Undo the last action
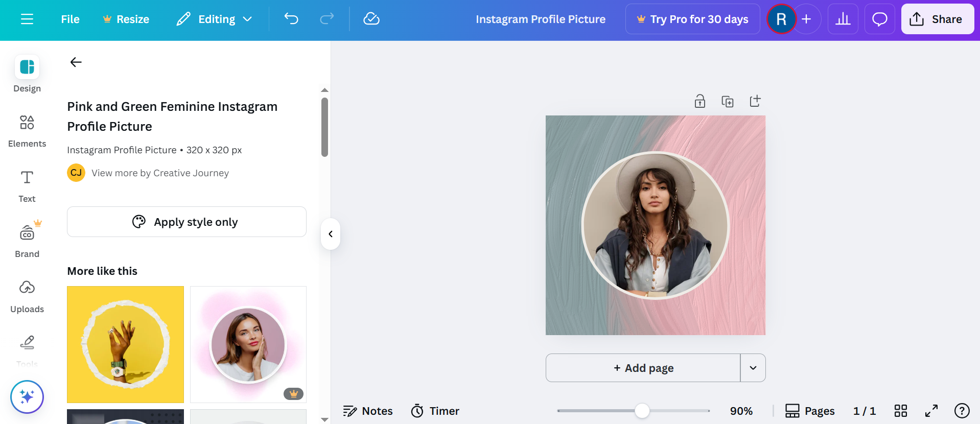980x424 pixels. 291,19
